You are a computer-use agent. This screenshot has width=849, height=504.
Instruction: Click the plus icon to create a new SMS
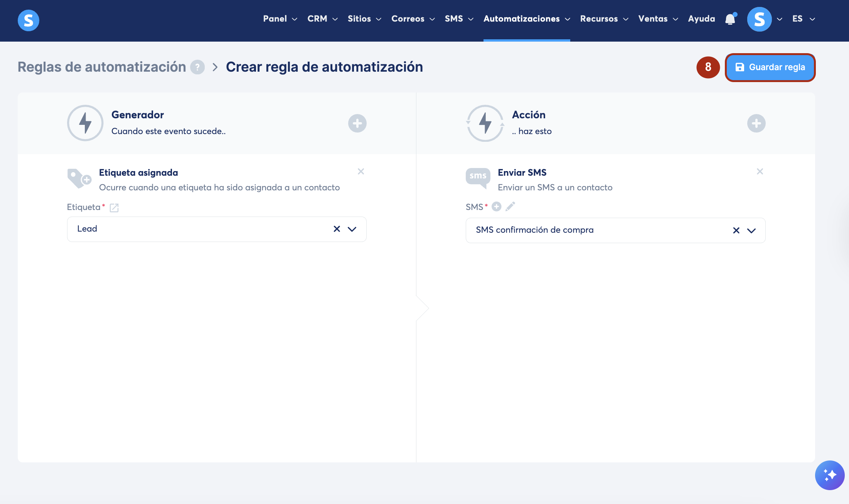pyautogui.click(x=497, y=207)
